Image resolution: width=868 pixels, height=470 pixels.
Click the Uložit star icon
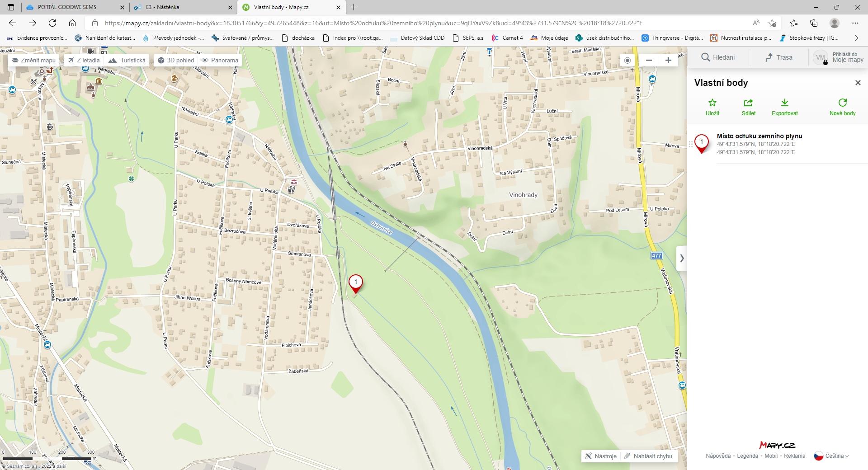tap(712, 103)
